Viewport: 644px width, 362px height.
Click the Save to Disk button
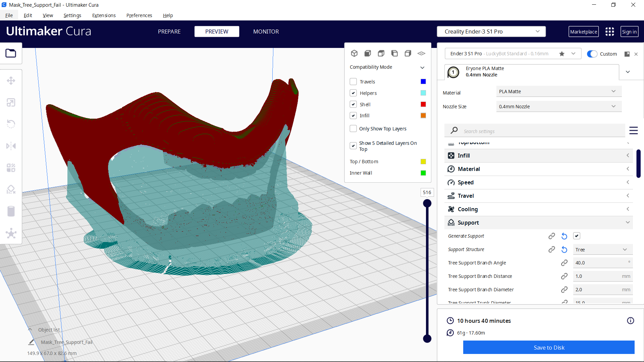[x=549, y=348]
